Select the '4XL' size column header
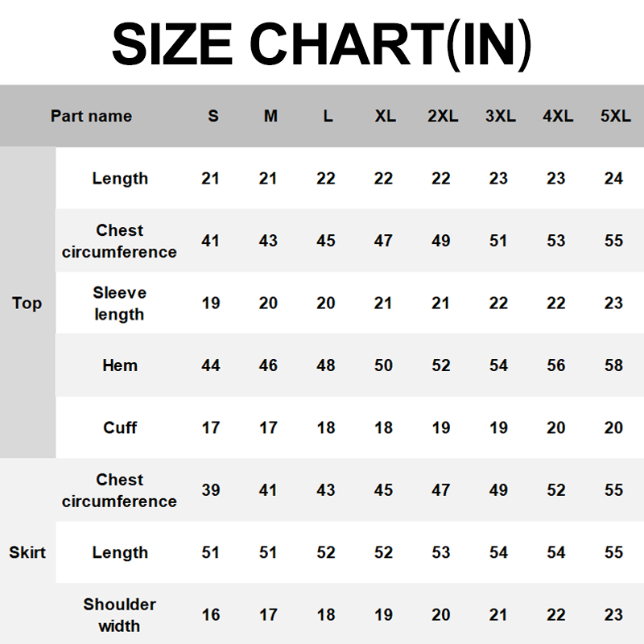Image resolution: width=644 pixels, height=644 pixels. [557, 116]
